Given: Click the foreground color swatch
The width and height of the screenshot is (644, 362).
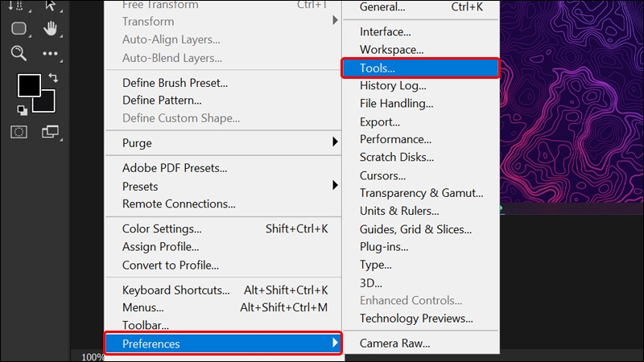Looking at the screenshot, I should click(29, 85).
